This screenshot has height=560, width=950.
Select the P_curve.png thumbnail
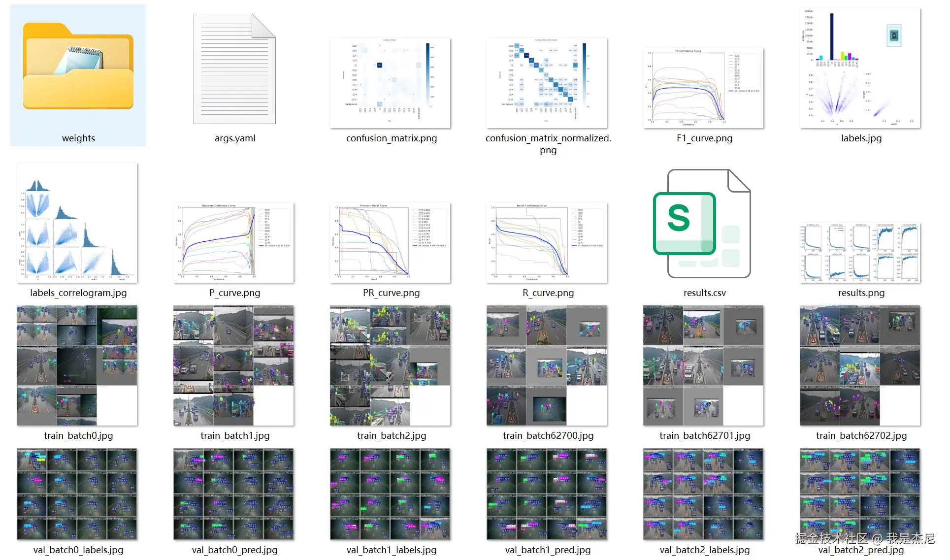pos(233,242)
